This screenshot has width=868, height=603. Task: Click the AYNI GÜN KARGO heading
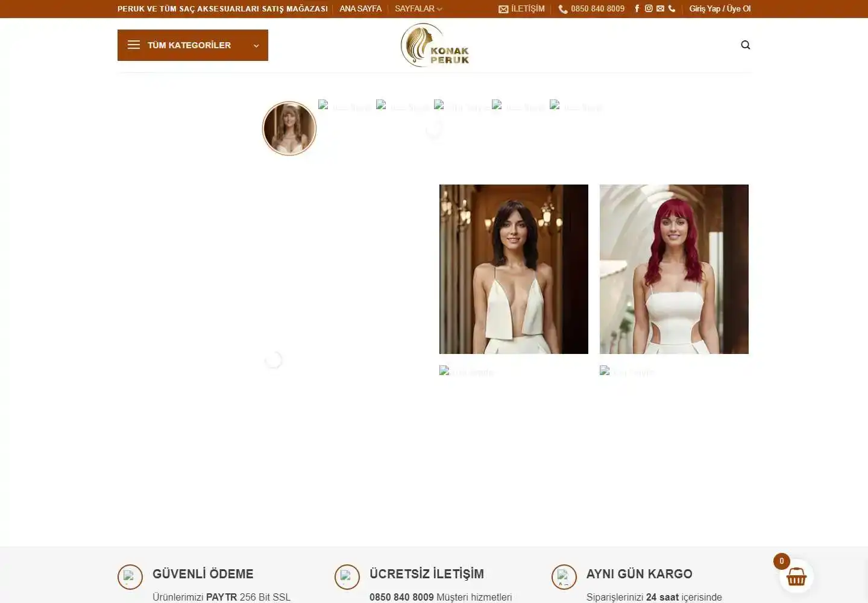pyautogui.click(x=639, y=573)
